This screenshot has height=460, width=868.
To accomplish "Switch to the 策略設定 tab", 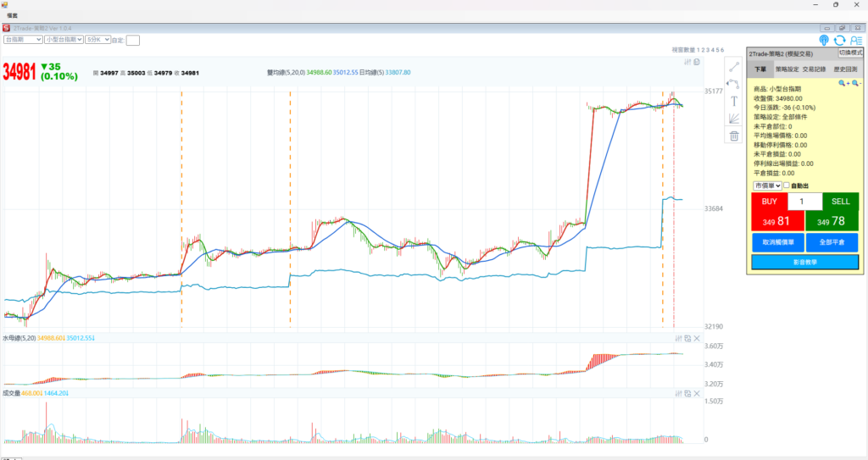I will click(x=787, y=69).
